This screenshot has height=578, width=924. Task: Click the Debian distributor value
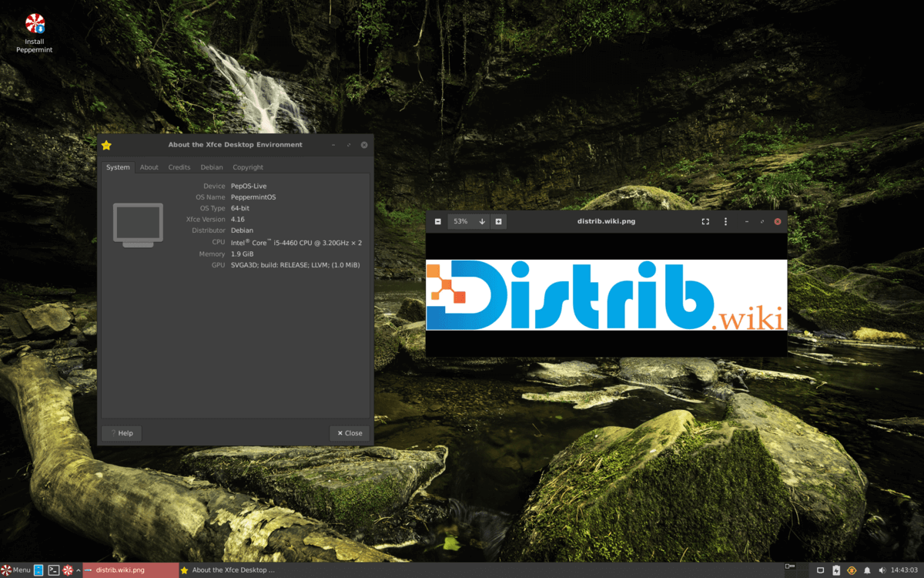242,230
